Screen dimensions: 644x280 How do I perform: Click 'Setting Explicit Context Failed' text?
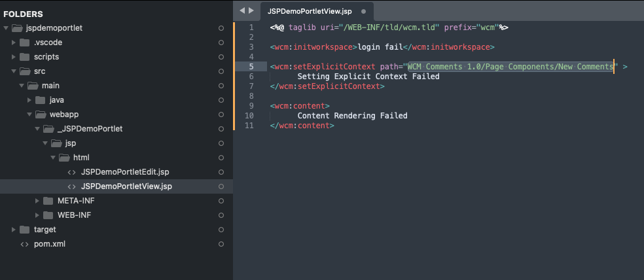pyautogui.click(x=368, y=77)
